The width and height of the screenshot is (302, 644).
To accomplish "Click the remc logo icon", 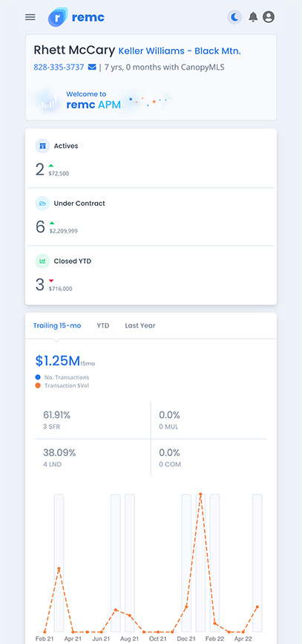I will click(x=57, y=17).
